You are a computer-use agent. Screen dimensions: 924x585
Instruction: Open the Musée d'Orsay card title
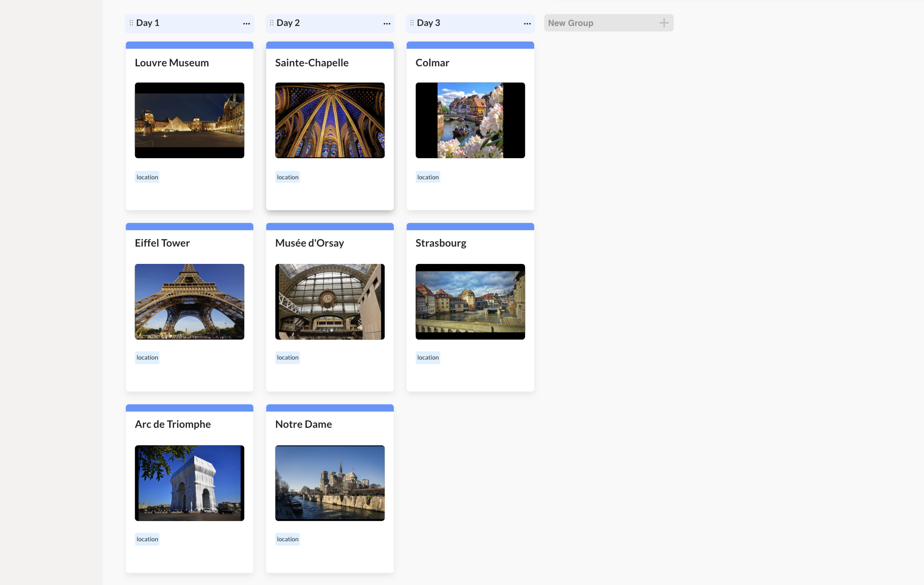309,243
